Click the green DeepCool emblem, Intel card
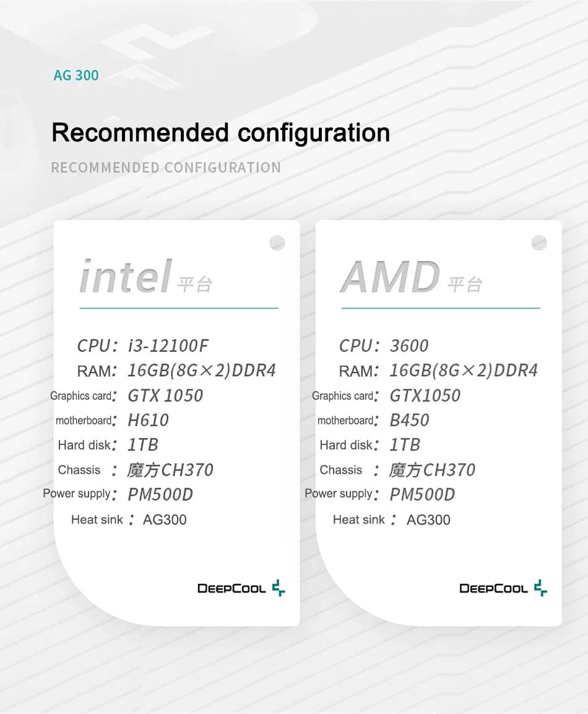Image resolution: width=588 pixels, height=714 pixels. click(x=279, y=588)
